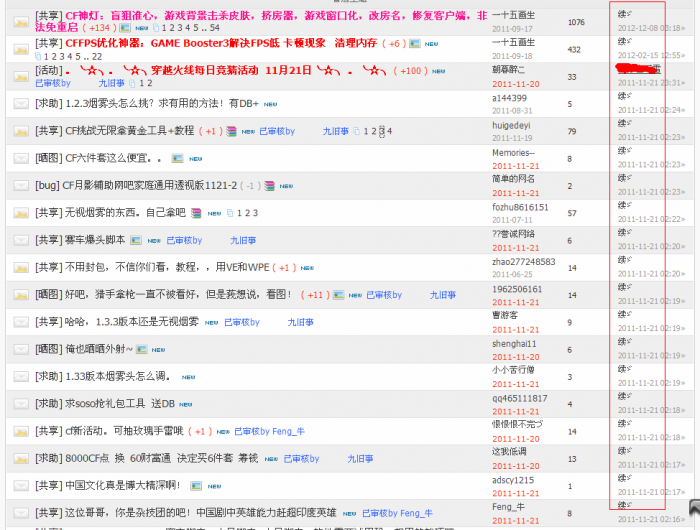Open thread 不用封包，不信你们看

tap(167, 267)
